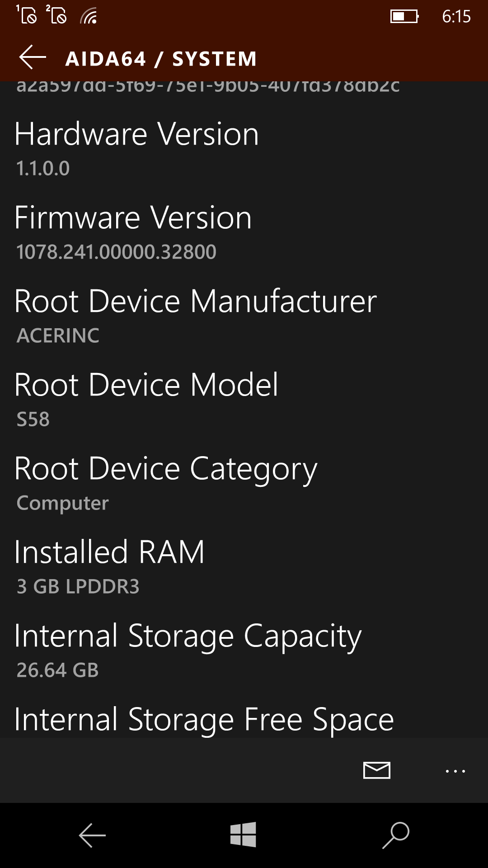488x868 pixels.
Task: Tap the email report envelope icon
Action: tap(376, 770)
